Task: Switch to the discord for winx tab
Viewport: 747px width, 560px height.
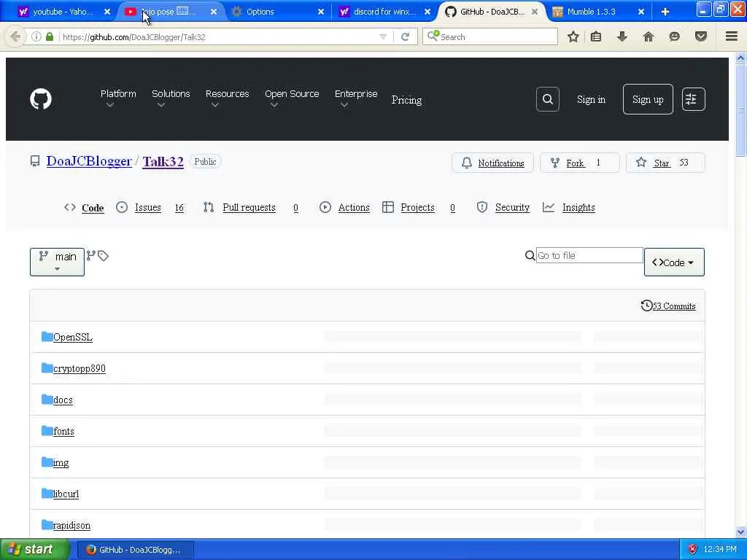Action: [x=384, y=12]
